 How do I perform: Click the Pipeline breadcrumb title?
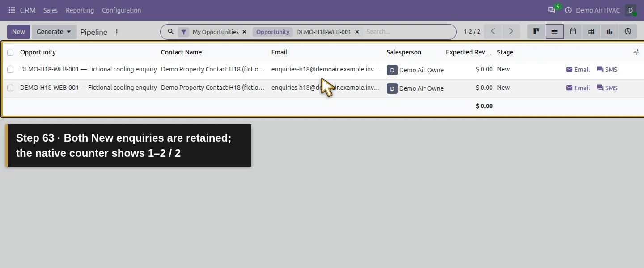(x=94, y=32)
